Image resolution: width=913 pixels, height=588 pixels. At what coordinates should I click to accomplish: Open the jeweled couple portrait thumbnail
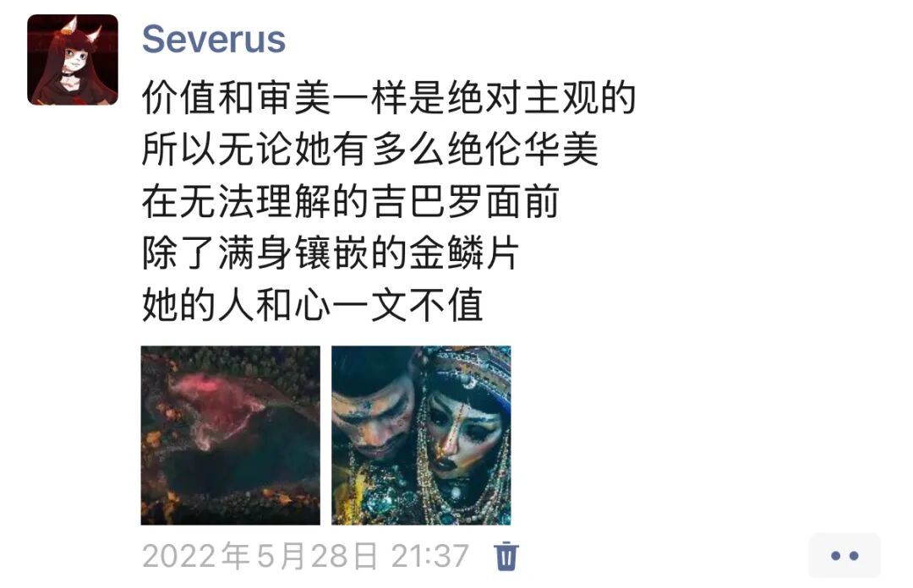point(421,435)
